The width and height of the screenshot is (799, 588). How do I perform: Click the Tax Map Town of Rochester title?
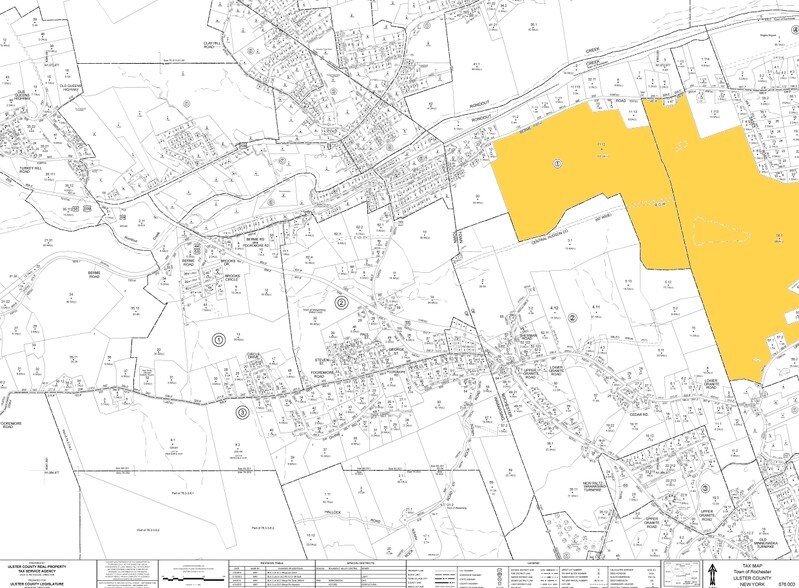tap(750, 568)
